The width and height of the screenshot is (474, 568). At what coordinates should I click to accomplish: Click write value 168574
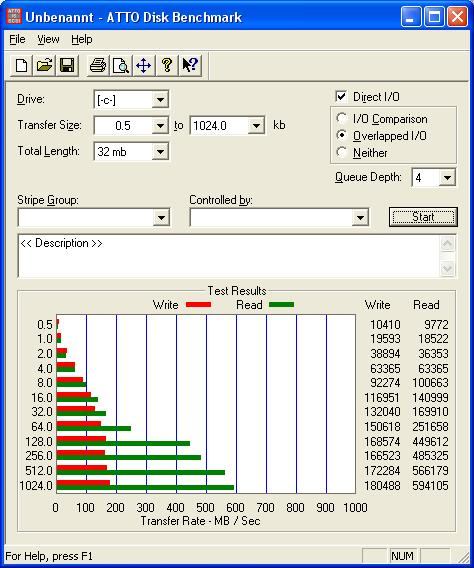point(382,442)
